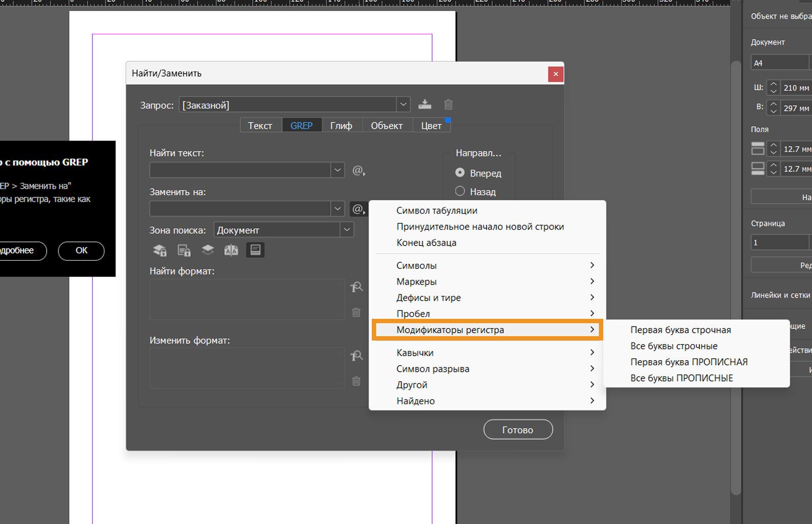Toggle the include hidden layers icon
This screenshot has height=524, width=812.
(x=208, y=250)
